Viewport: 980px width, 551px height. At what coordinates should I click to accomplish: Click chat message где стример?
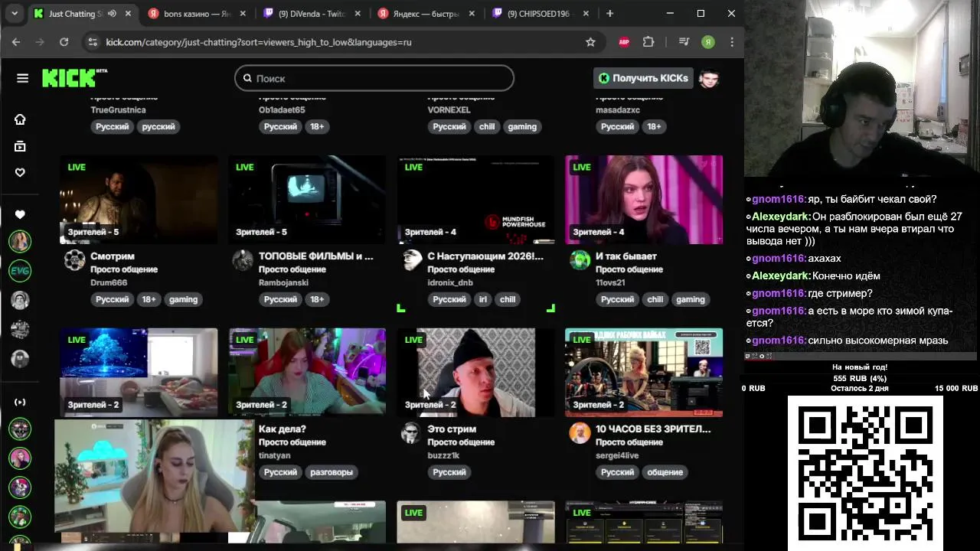[840, 293]
